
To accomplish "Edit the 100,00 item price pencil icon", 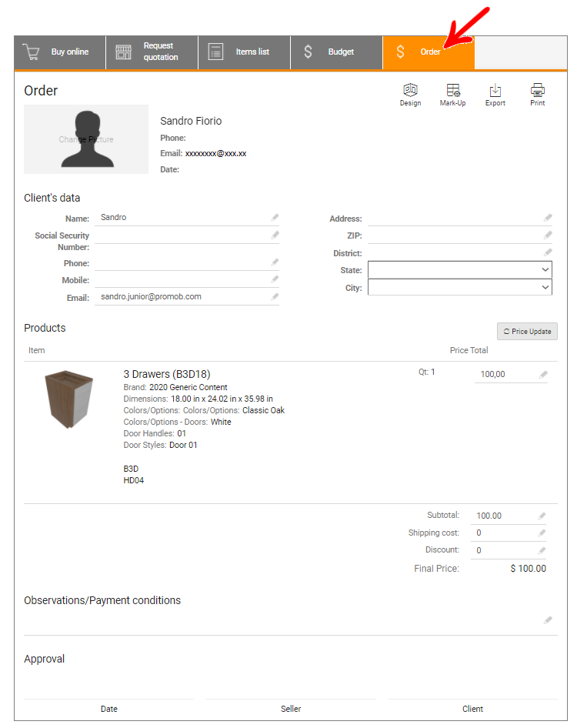I will pos(544,375).
